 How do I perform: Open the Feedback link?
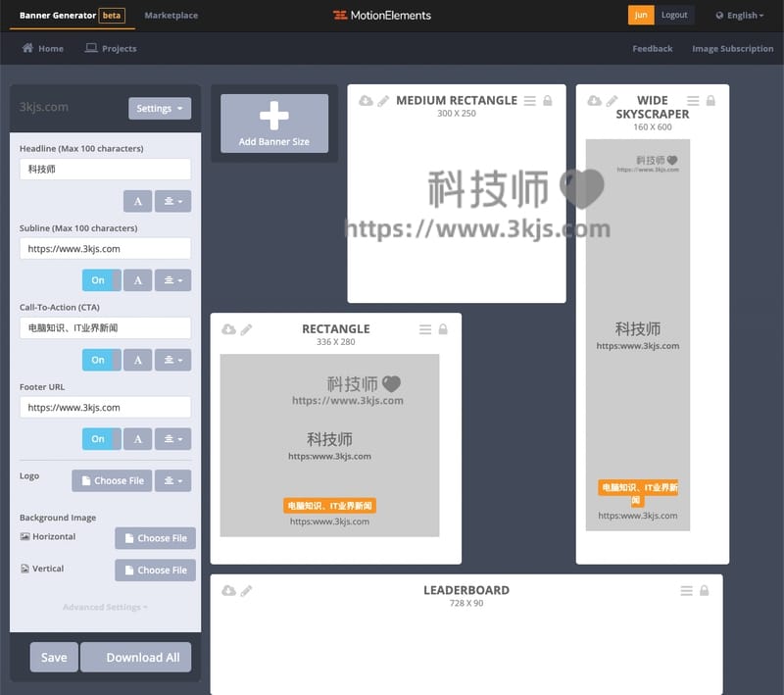pyautogui.click(x=653, y=48)
